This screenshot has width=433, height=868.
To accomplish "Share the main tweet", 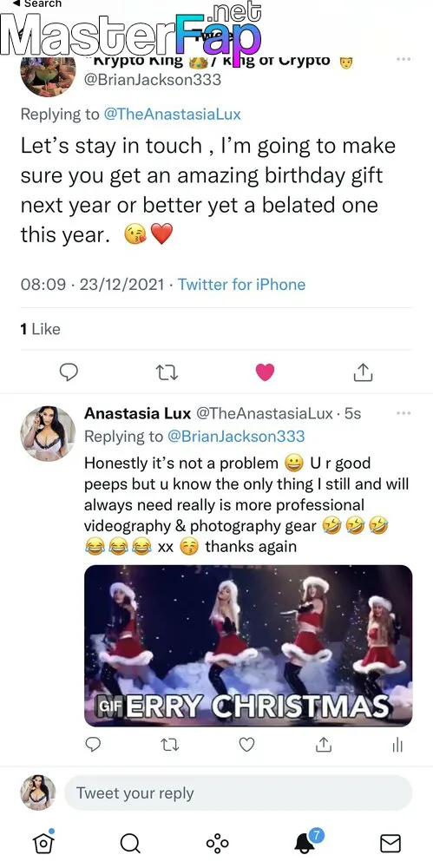I will (363, 372).
